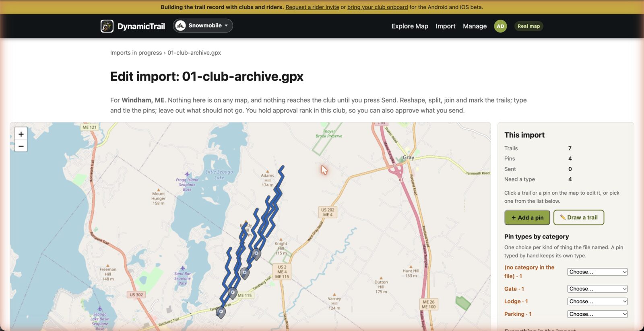The height and width of the screenshot is (331, 644).
Task: Open the Manage menu item
Action: pyautogui.click(x=475, y=26)
